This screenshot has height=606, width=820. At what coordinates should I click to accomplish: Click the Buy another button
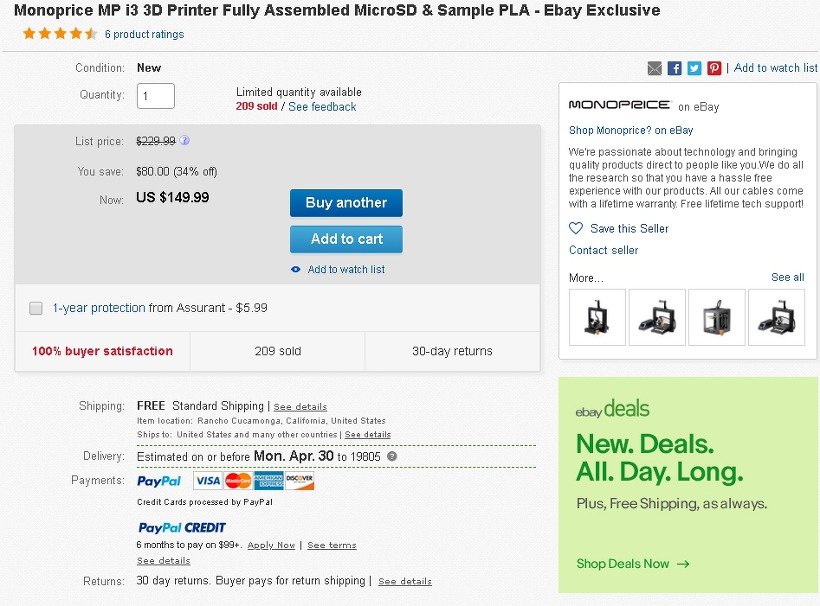click(346, 203)
